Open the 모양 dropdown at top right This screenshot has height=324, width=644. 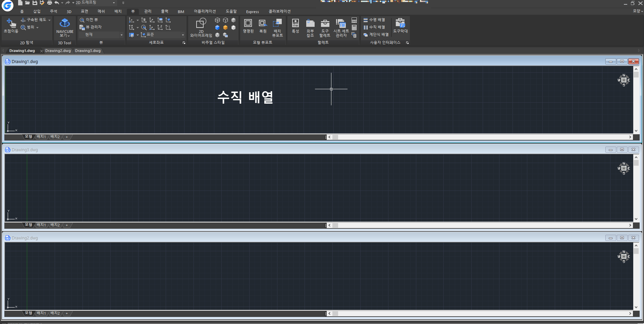pos(638,11)
